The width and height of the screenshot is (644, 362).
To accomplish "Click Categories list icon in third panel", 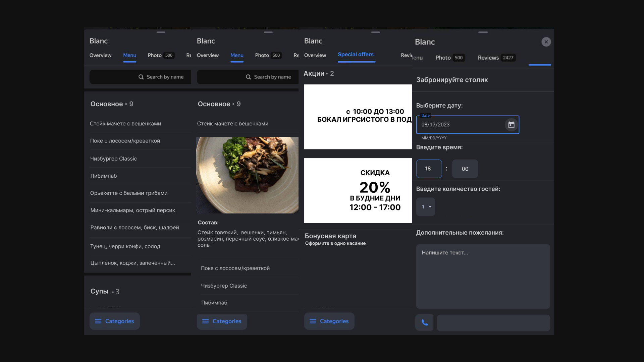I will click(x=313, y=321).
